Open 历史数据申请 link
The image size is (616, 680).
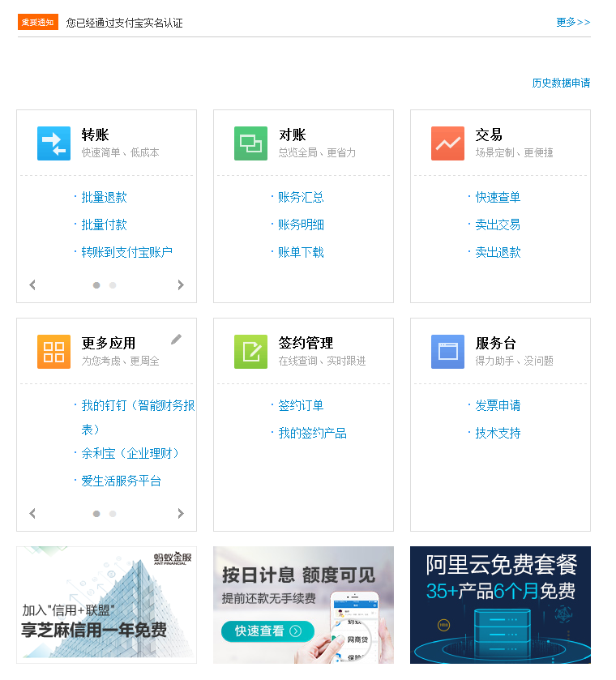[561, 83]
